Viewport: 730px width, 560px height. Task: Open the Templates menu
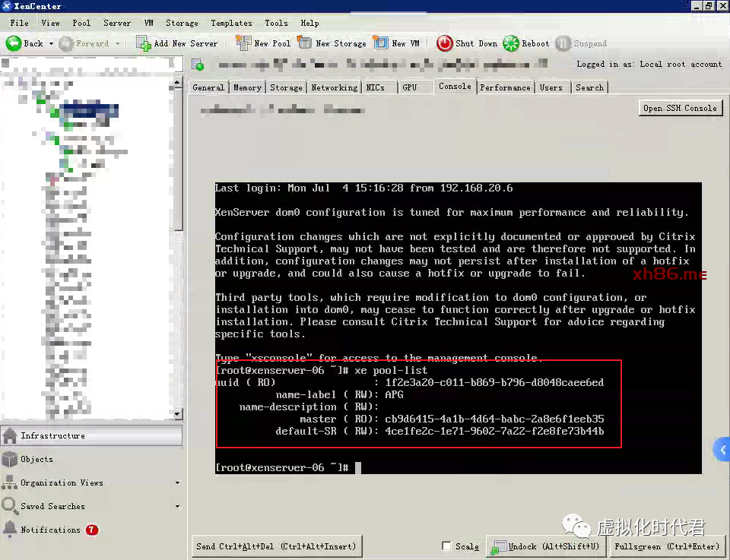pyautogui.click(x=231, y=23)
